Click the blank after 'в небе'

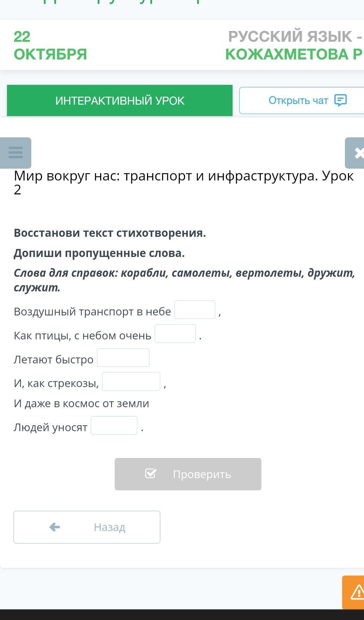click(195, 310)
